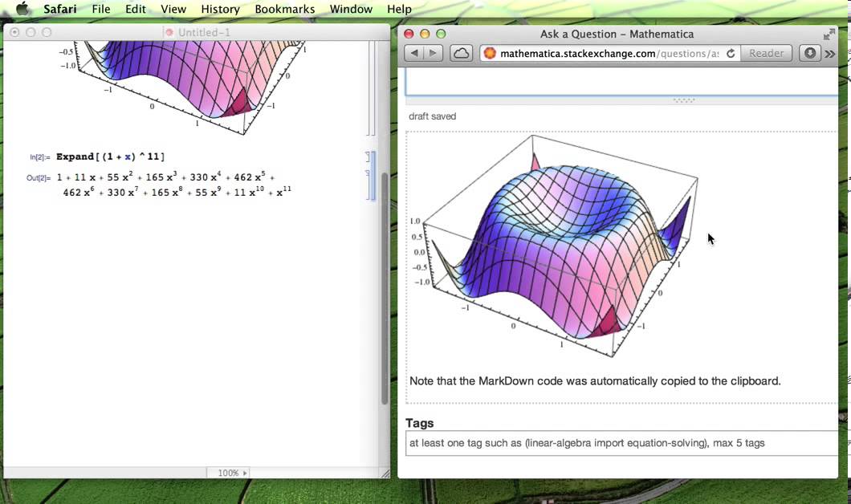The height and width of the screenshot is (504, 851).
Task: Click the notebook vertical scrollbar thumb
Action: click(x=385, y=289)
